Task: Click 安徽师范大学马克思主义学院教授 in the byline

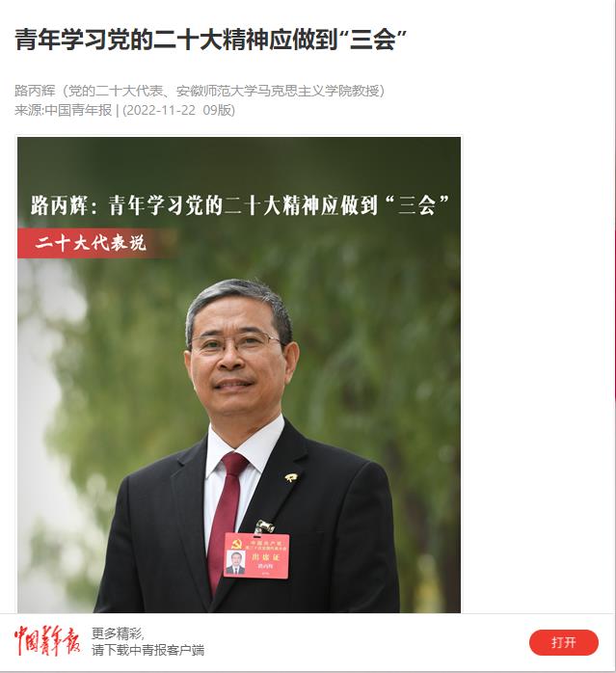Action: click(278, 91)
